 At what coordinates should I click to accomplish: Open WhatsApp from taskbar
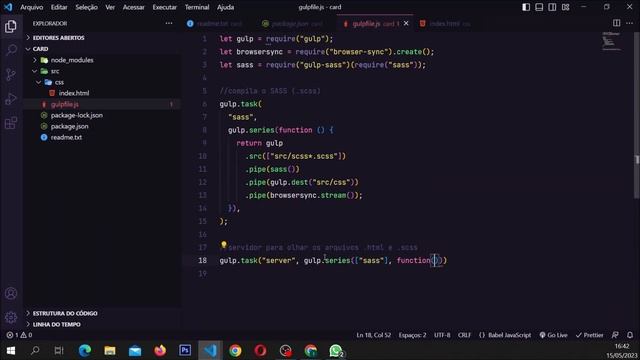(336, 351)
